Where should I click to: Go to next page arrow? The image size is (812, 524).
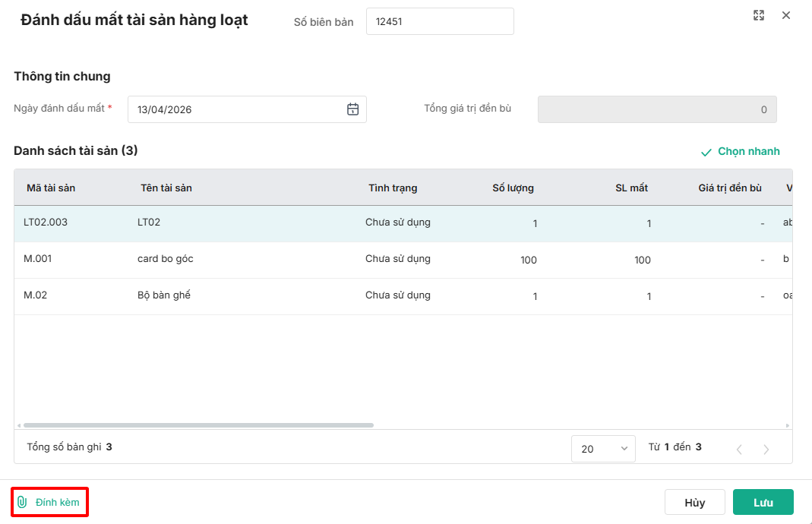[766, 449]
